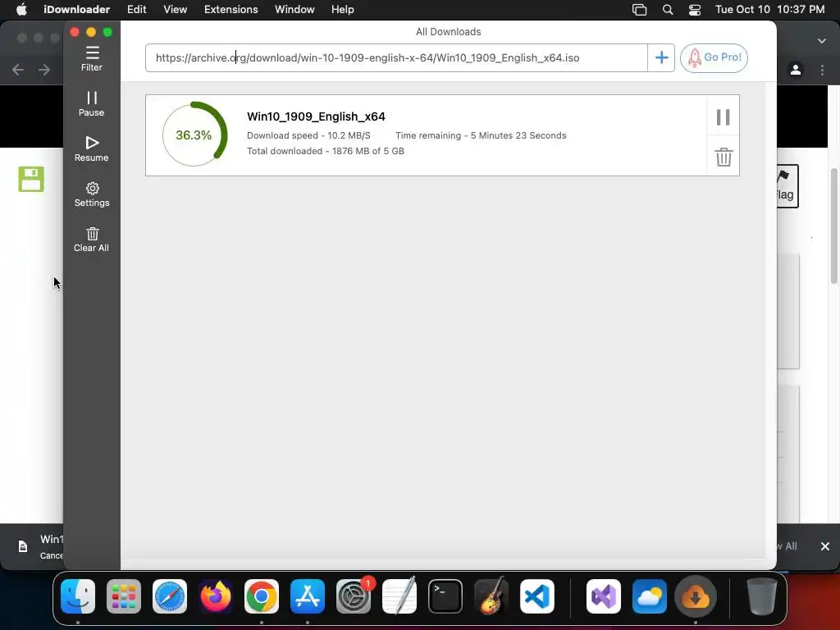Open the Apple menu
The height and width of the screenshot is (630, 840).
21,10
